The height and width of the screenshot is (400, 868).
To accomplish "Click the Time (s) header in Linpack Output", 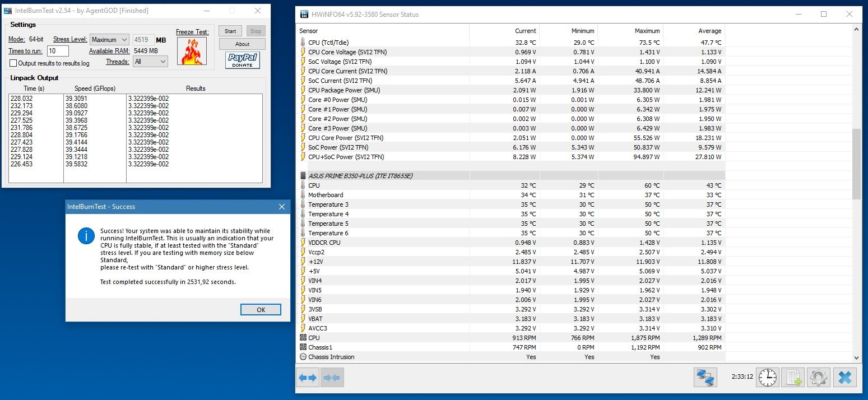I will pyautogui.click(x=34, y=89).
